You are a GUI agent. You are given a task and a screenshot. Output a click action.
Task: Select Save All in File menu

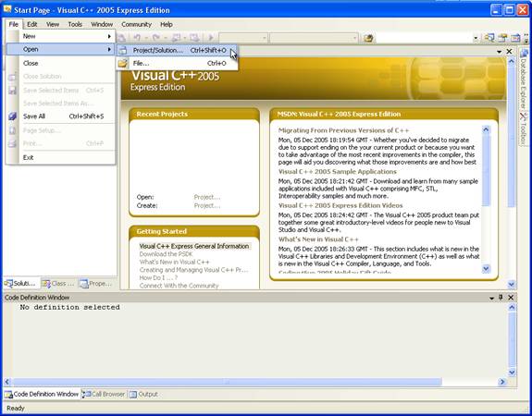pos(61,116)
